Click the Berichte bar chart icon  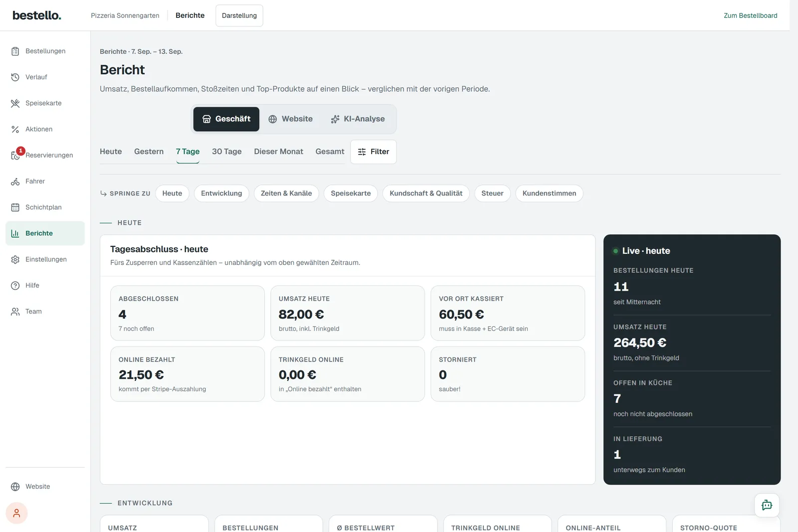[15, 233]
